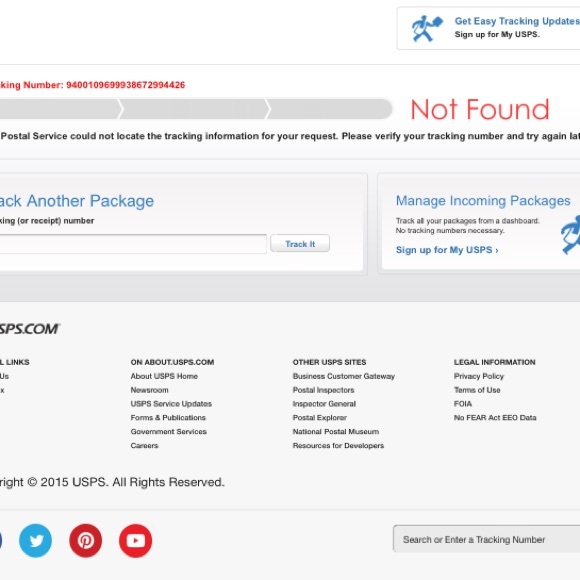Open the YouTube social icon
Viewport: 580px width, 580px height.
click(135, 540)
